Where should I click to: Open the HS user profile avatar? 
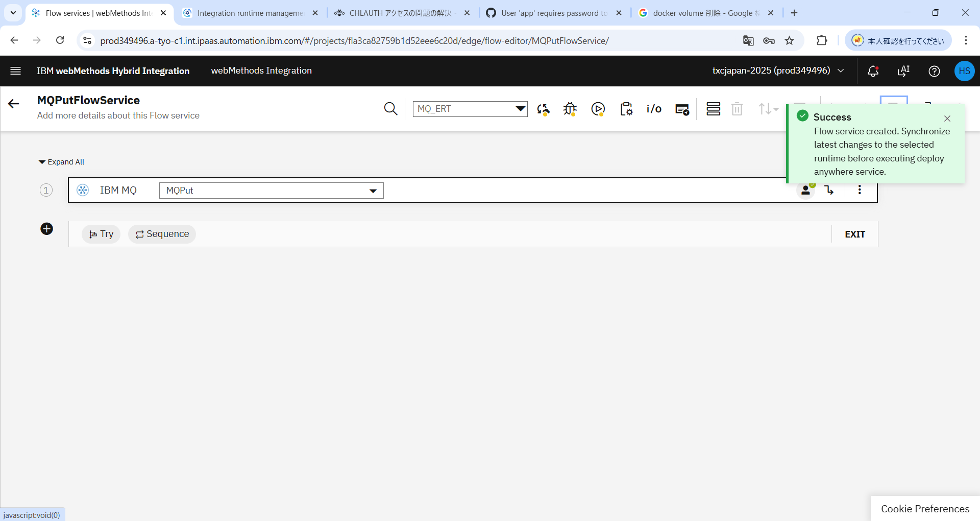click(x=964, y=71)
